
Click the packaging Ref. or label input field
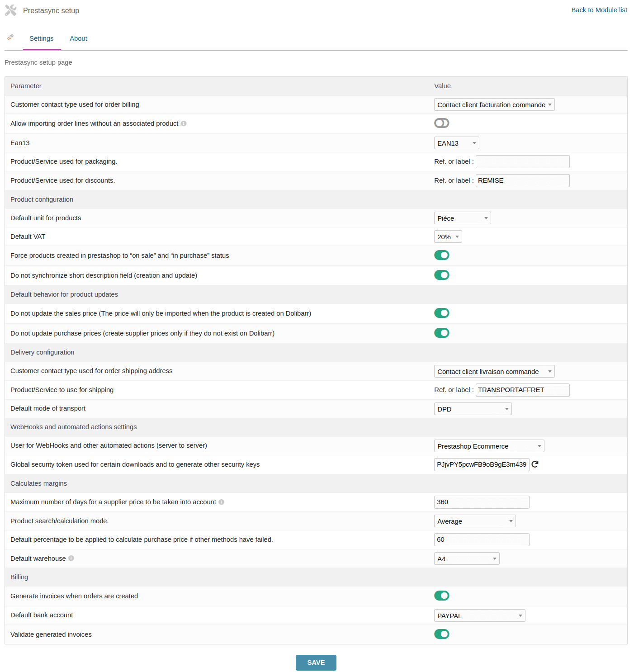(522, 161)
